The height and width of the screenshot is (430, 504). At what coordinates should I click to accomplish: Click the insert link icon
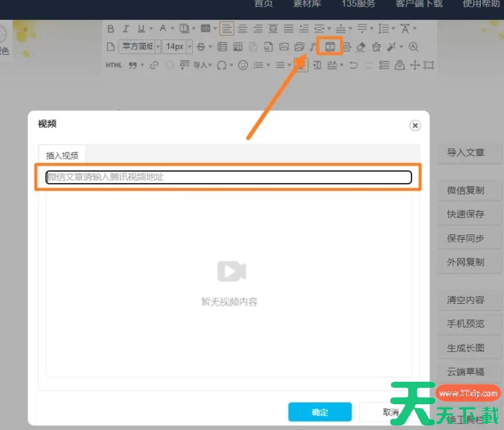click(154, 65)
